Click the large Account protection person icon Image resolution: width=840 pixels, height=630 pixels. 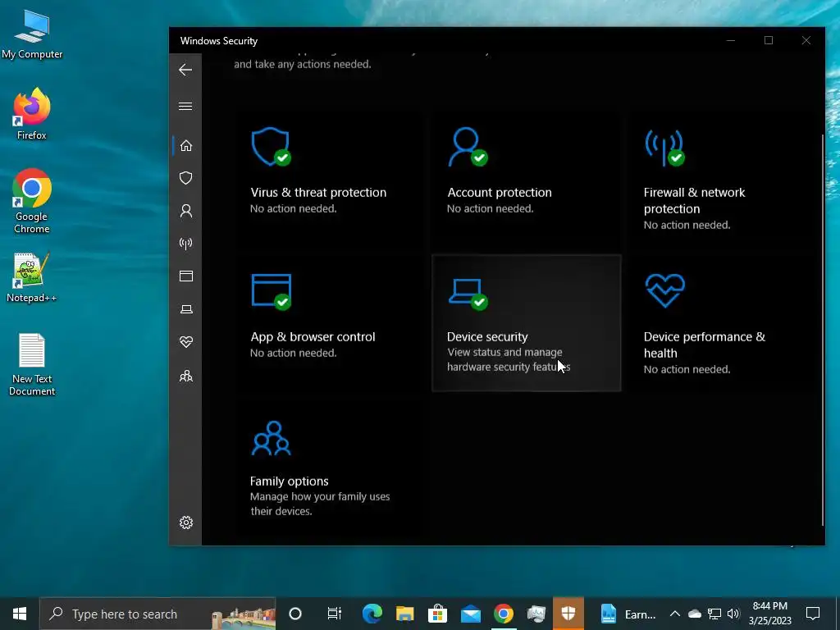point(468,147)
